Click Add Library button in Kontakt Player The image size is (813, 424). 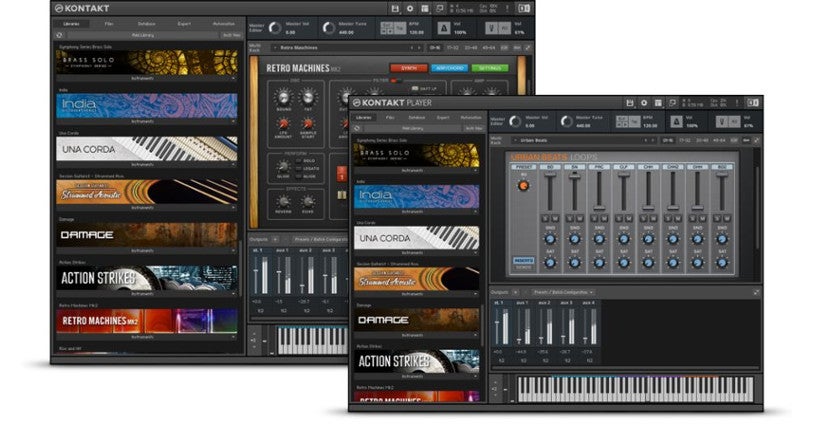pyautogui.click(x=412, y=128)
